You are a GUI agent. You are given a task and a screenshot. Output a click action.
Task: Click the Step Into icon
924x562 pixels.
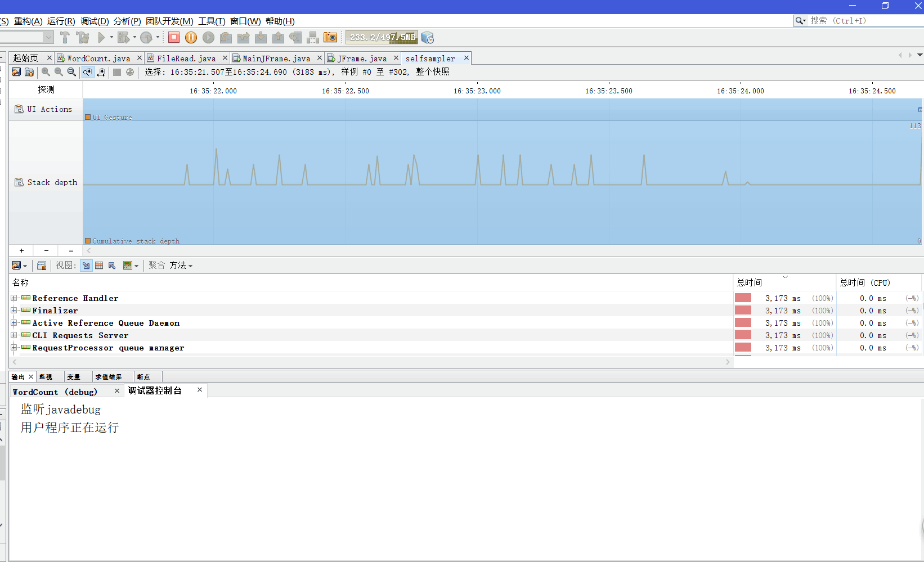tap(261, 38)
